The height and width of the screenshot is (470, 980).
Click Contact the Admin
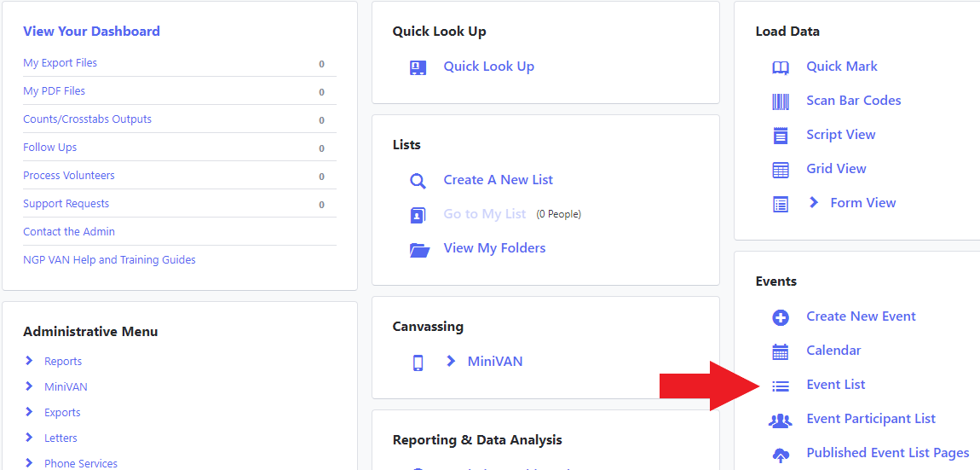pyautogui.click(x=69, y=231)
